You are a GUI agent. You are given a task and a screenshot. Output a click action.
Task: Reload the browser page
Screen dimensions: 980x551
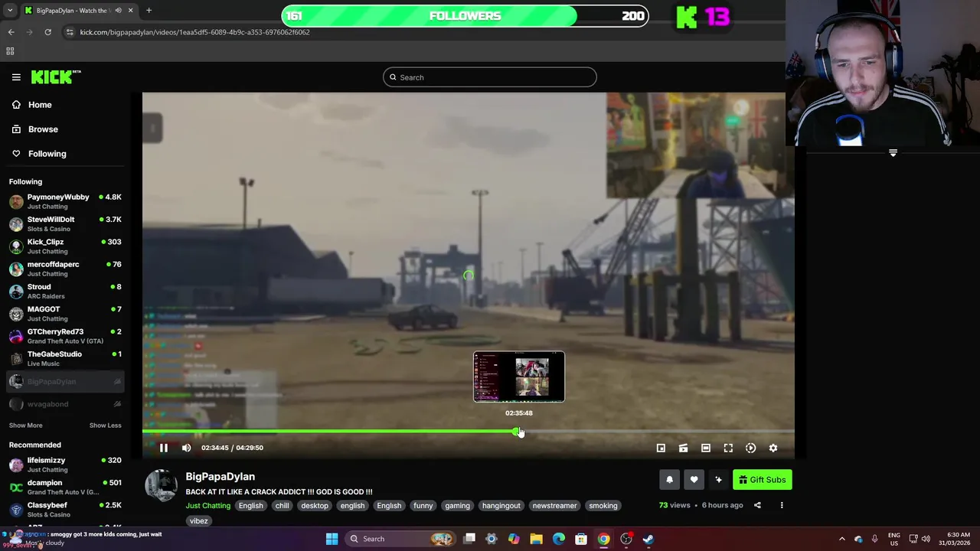tap(47, 32)
